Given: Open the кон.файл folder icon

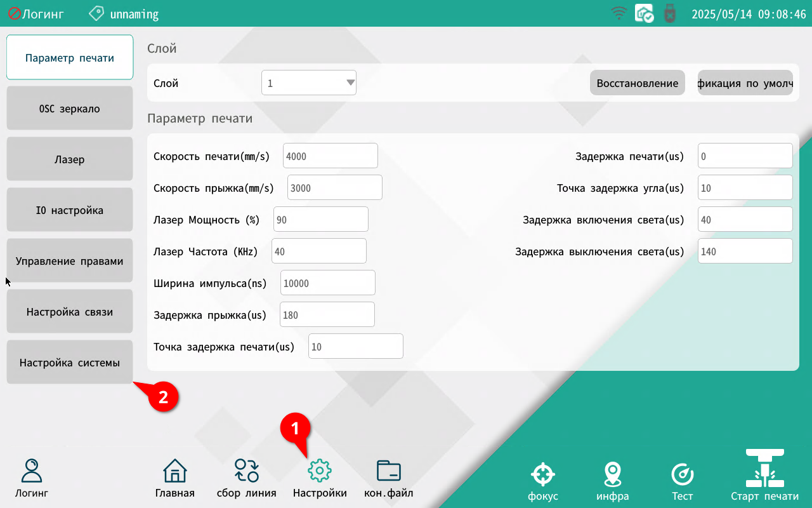Looking at the screenshot, I should coord(388,471).
